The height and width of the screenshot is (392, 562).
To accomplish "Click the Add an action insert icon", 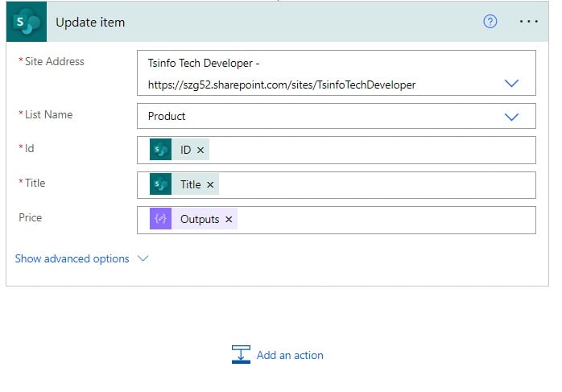I will pos(241,354).
